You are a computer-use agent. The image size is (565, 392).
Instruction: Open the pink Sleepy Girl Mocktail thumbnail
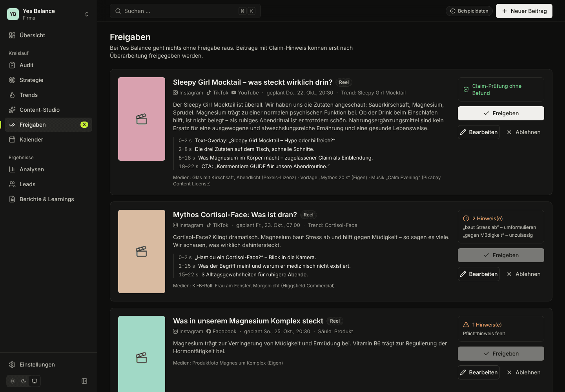[142, 119]
